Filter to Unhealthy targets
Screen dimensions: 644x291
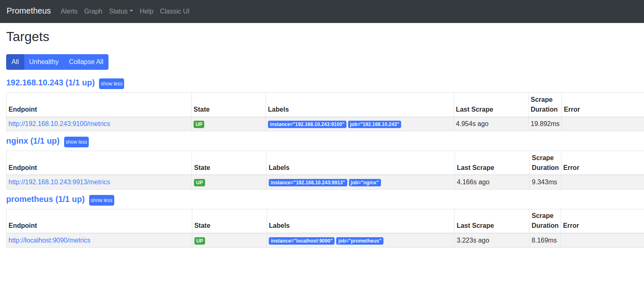[x=44, y=62]
